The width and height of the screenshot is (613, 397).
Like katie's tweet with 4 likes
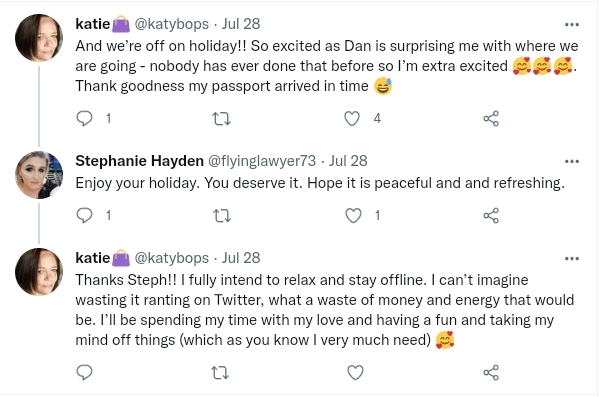351,118
